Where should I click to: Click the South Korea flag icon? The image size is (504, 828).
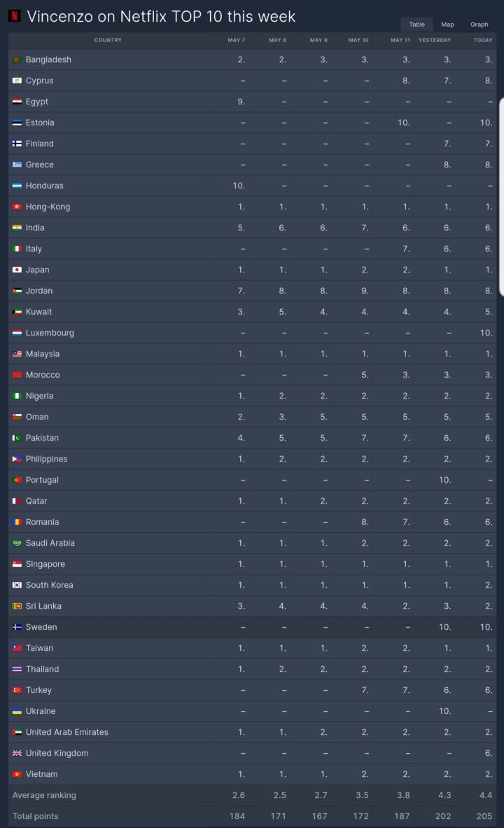point(17,585)
